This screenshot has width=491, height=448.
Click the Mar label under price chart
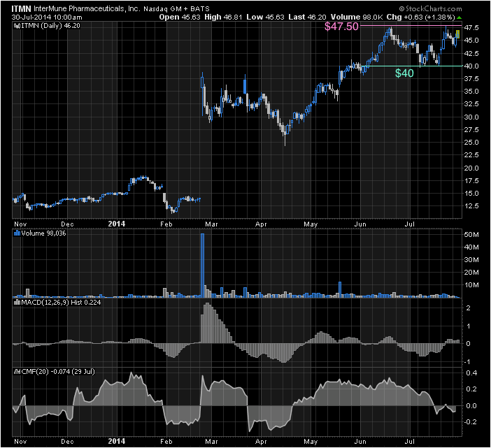[211, 224]
